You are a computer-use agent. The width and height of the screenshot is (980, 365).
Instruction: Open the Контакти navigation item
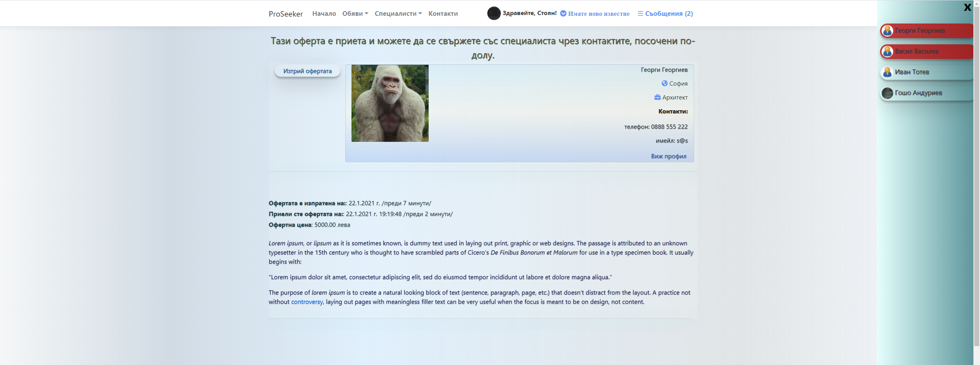point(443,13)
